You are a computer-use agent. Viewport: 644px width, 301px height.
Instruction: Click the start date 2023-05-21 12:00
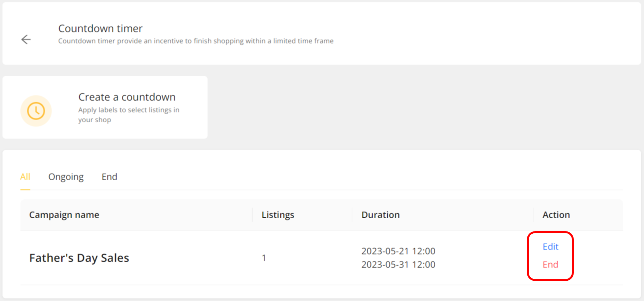398,251
